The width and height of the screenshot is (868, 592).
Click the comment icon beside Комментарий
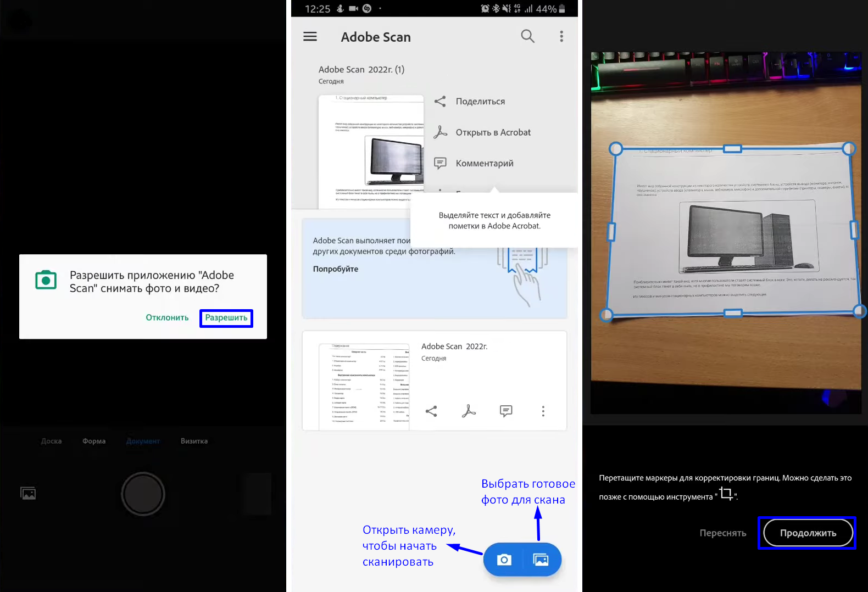[440, 163]
